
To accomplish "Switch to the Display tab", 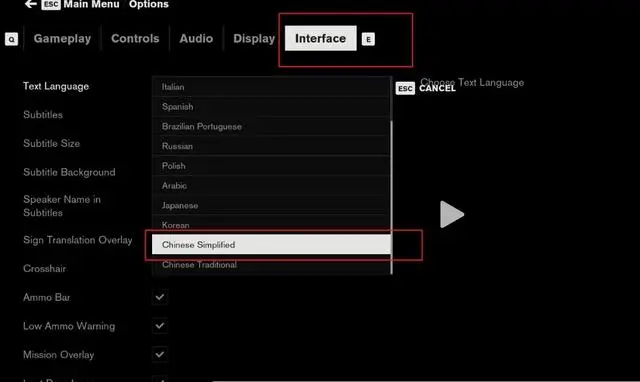I will 254,38.
